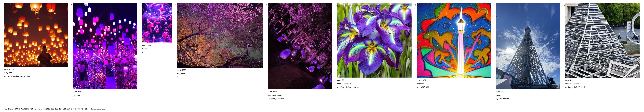644x112 pixels.
Task: Open the purple lamp room photo
Action: pos(105,46)
